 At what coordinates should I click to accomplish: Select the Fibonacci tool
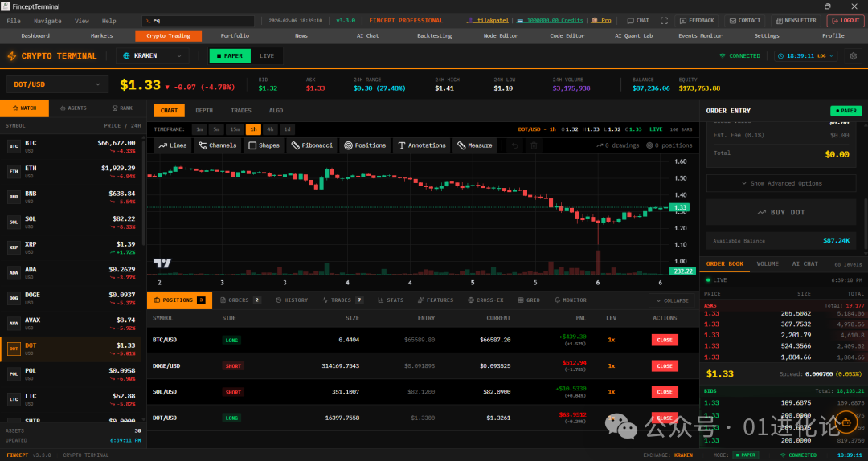[x=312, y=145]
